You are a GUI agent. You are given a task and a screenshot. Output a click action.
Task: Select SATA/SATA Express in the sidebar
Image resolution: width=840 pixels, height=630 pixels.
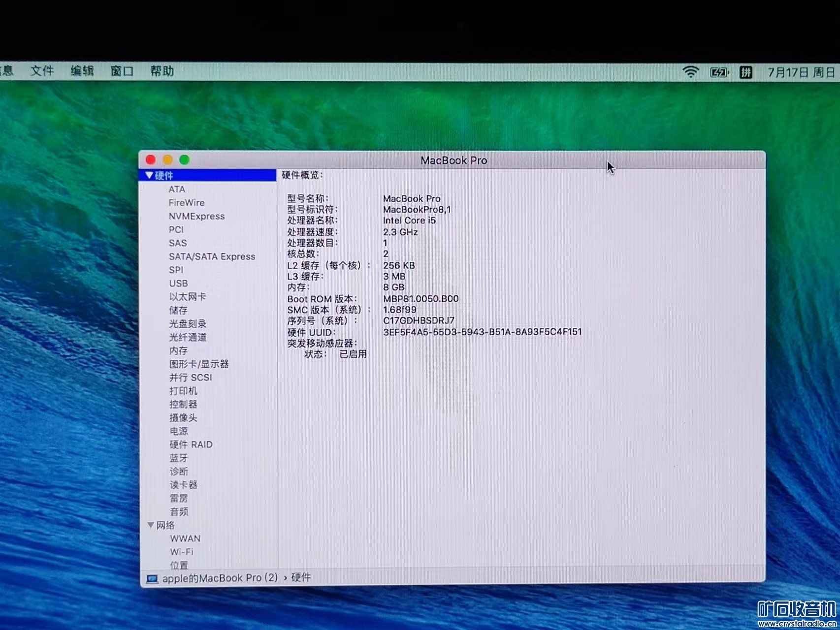pos(212,256)
